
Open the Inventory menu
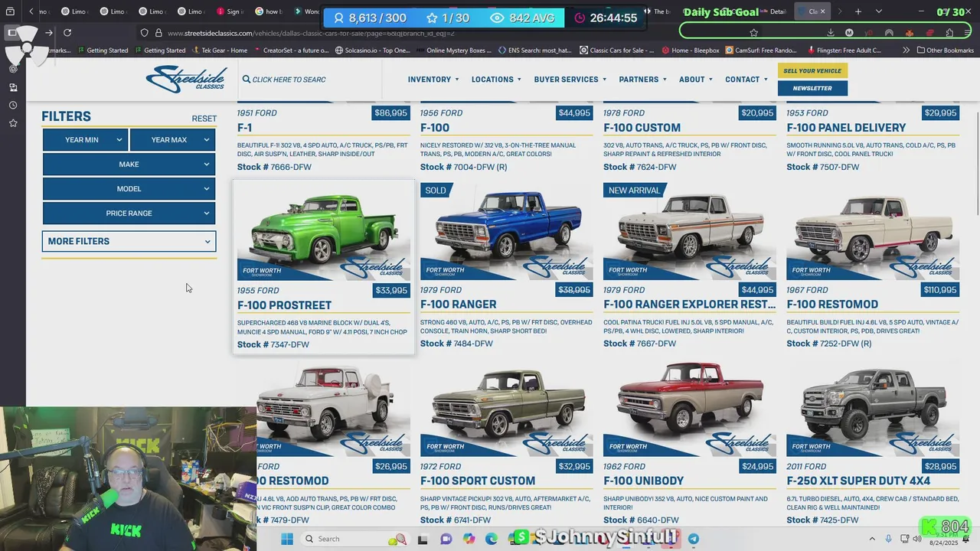tap(433, 80)
